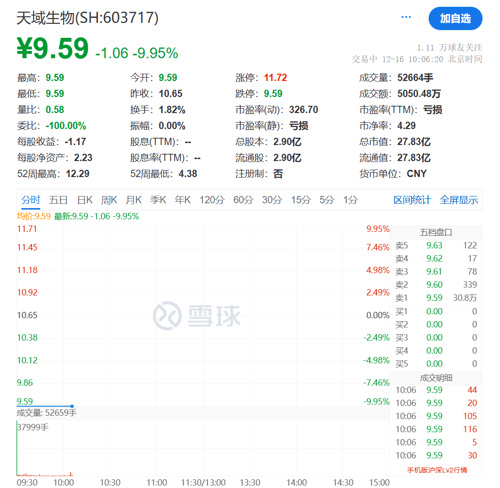Click the 昨收 value 10.65
500x488 pixels.
[x=170, y=94]
